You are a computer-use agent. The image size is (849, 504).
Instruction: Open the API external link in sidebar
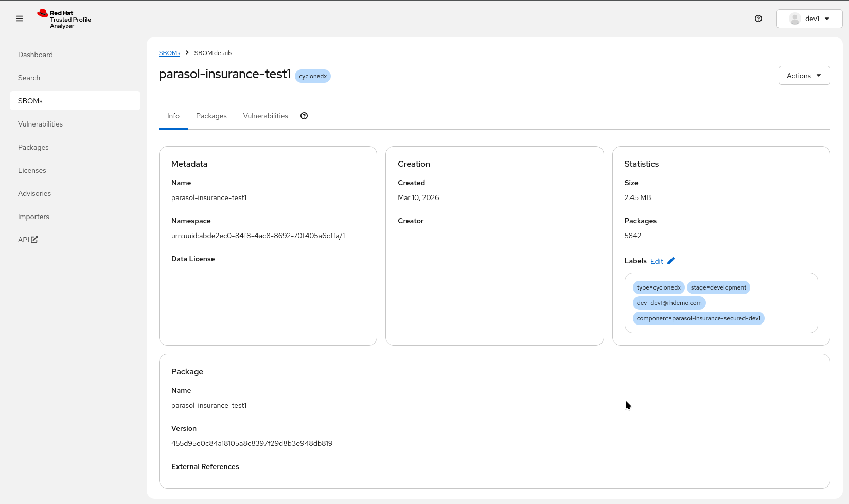[27, 239]
